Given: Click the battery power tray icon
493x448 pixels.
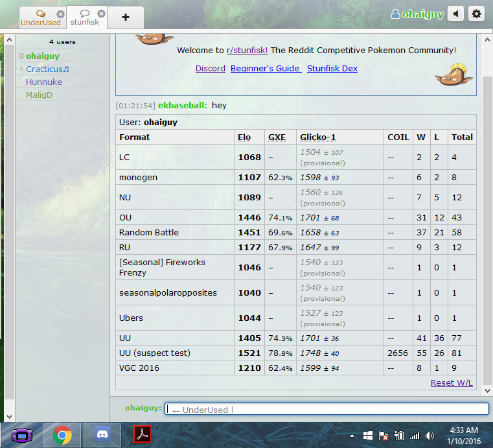Looking at the screenshot, I should (x=399, y=436).
